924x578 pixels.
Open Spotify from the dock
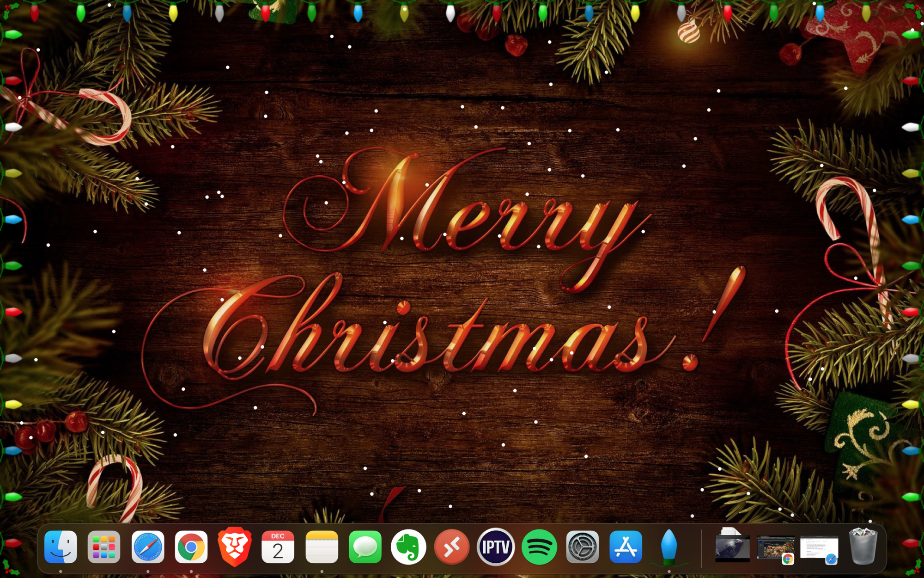539,547
